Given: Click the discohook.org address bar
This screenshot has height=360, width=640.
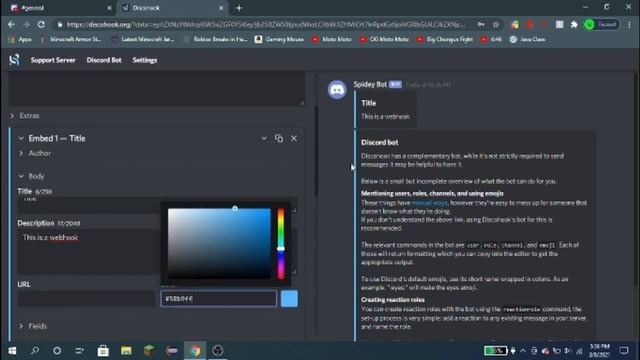Looking at the screenshot, I should coord(265,24).
